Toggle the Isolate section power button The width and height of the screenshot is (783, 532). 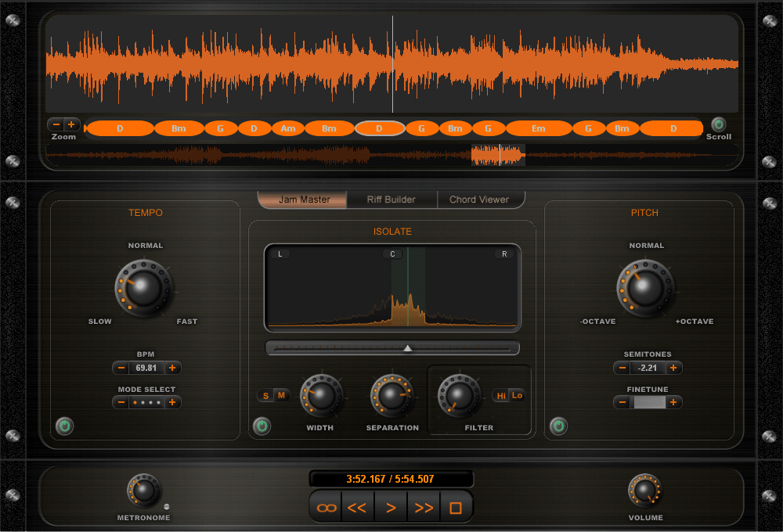point(262,426)
